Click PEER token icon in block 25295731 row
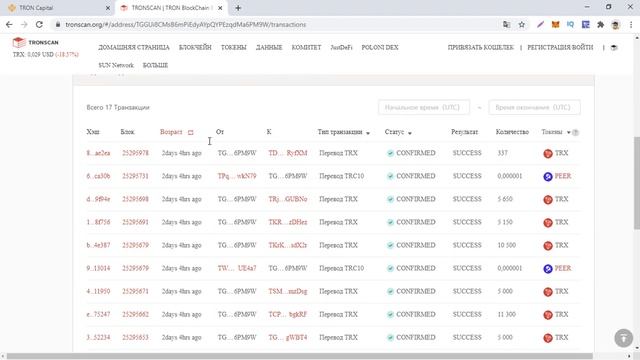 pos(548,176)
